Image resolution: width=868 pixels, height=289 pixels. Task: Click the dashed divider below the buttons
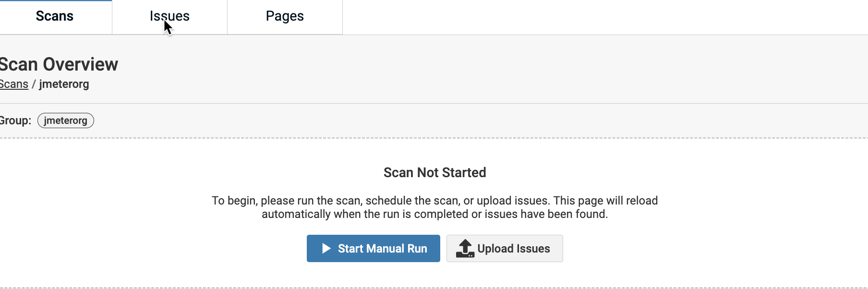coord(434,288)
